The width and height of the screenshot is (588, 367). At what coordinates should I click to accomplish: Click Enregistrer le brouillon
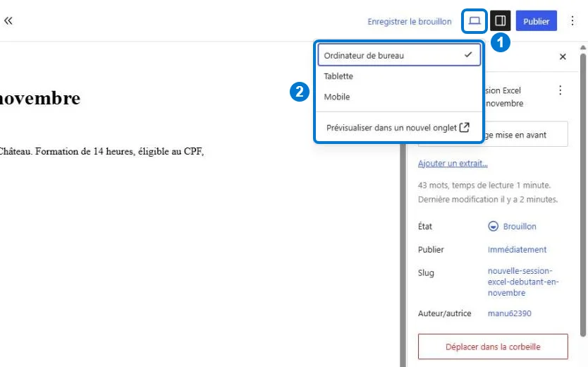coord(410,21)
